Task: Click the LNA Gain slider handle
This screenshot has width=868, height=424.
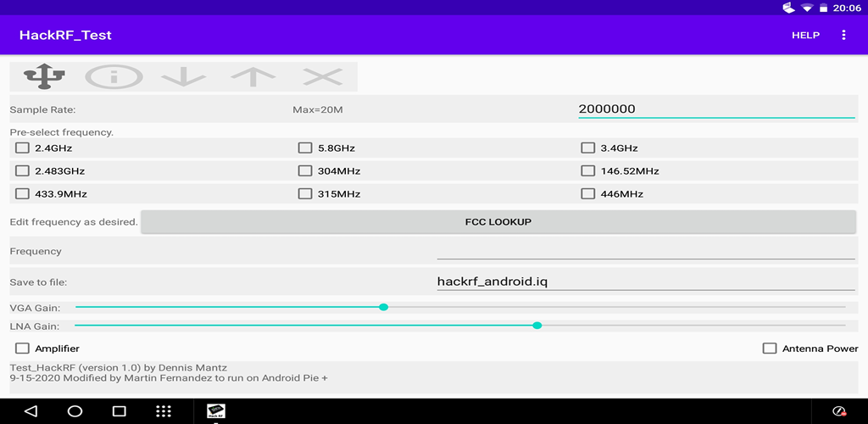Action: tap(537, 326)
